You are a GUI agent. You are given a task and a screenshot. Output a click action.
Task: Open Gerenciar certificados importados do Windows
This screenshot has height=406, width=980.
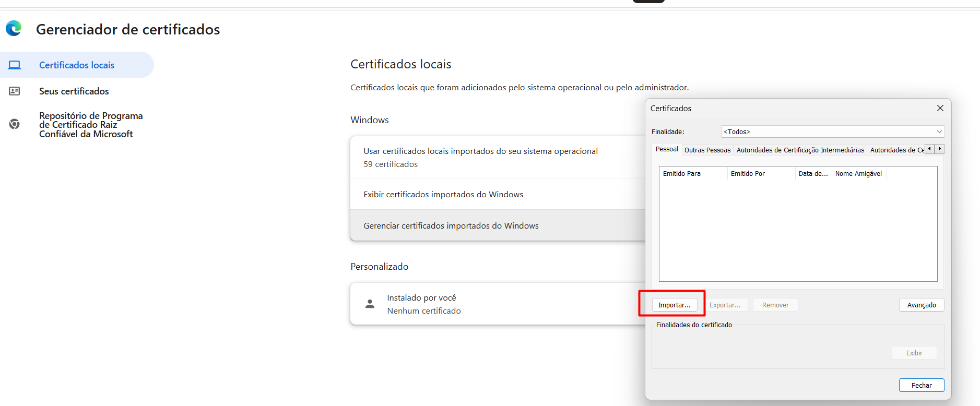pyautogui.click(x=498, y=225)
